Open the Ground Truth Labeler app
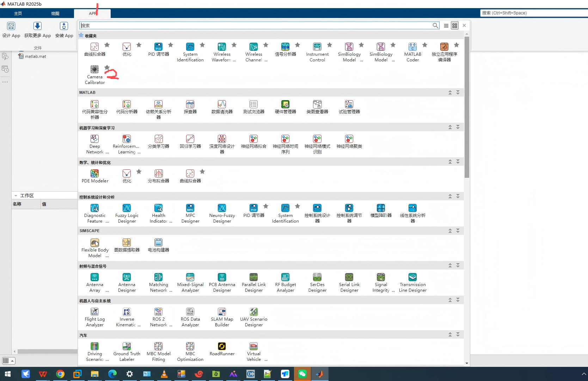588x381 pixels. pos(127,351)
